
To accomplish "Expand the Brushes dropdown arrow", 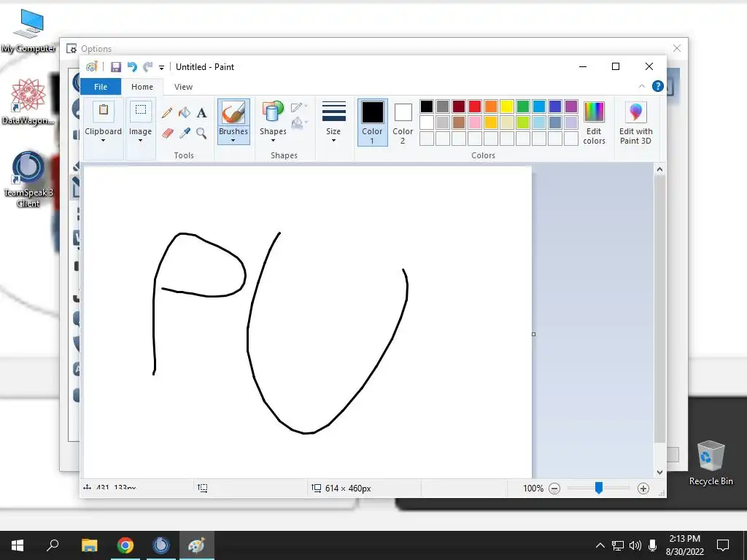I will tap(233, 141).
